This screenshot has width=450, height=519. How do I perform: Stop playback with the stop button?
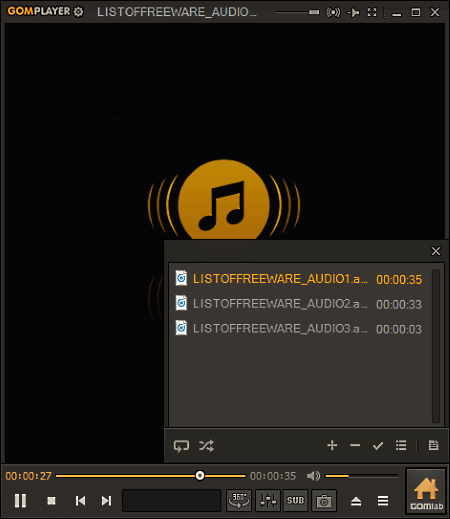tap(51, 501)
